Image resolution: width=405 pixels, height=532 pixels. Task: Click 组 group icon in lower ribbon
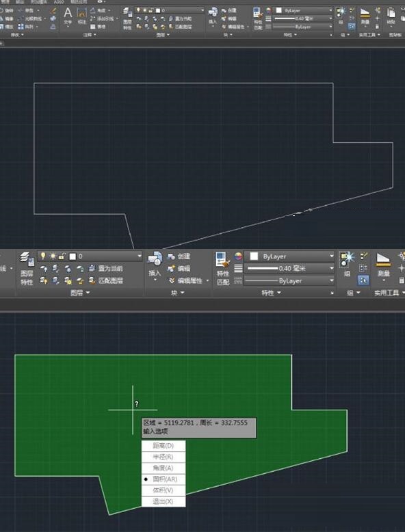click(347, 259)
